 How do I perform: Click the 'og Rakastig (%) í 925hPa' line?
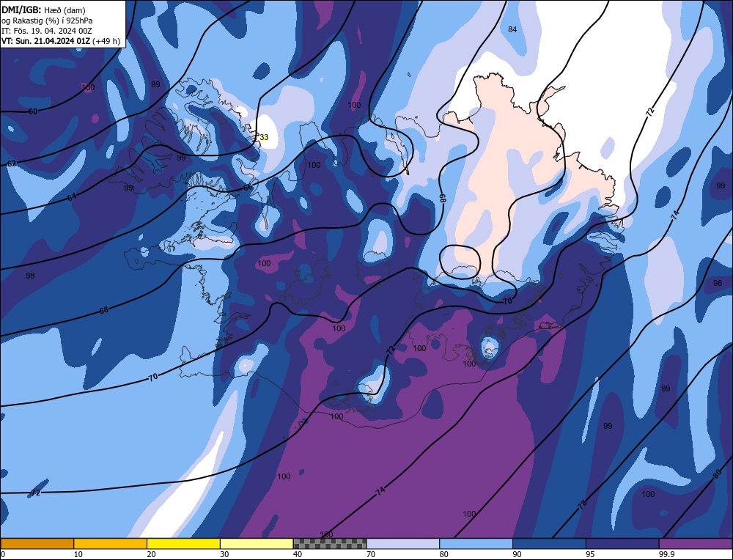46,21
